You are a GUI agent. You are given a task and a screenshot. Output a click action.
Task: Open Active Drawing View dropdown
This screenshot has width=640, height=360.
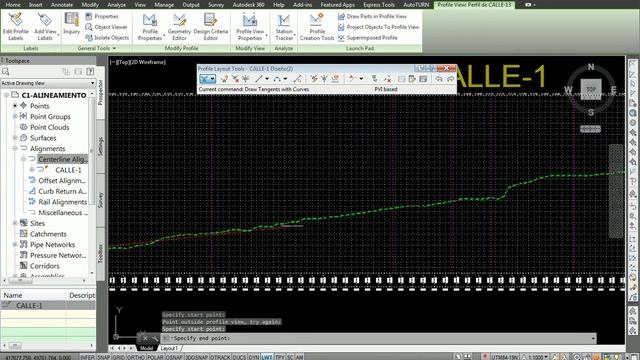pos(48,83)
